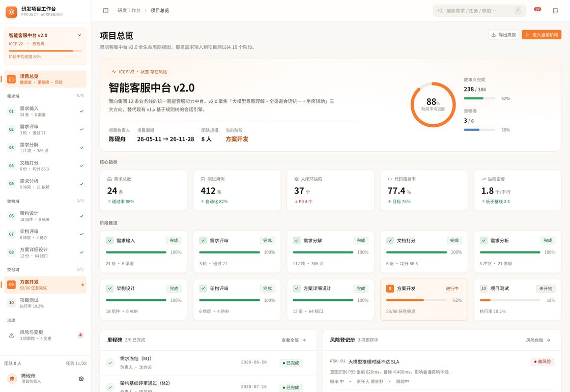Open the docs book icon in header
Screen dimensions: 570x392
(x=555, y=11)
